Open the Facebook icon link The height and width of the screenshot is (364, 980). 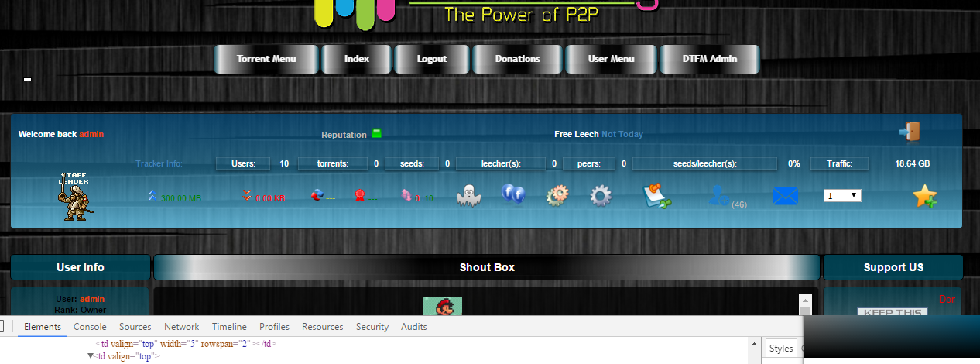coord(512,194)
